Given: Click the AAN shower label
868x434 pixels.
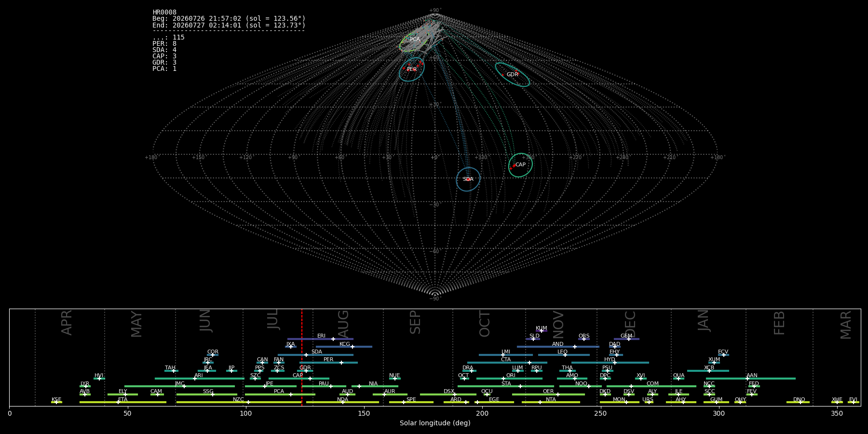Looking at the screenshot, I should pyautogui.click(x=752, y=376).
